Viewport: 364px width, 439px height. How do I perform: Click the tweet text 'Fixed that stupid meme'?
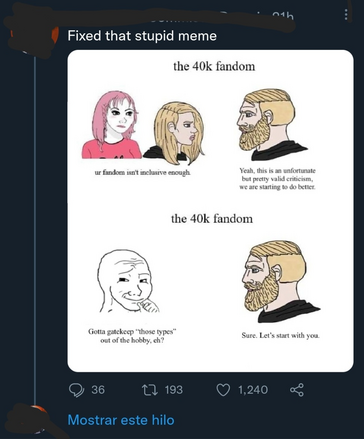coord(142,36)
